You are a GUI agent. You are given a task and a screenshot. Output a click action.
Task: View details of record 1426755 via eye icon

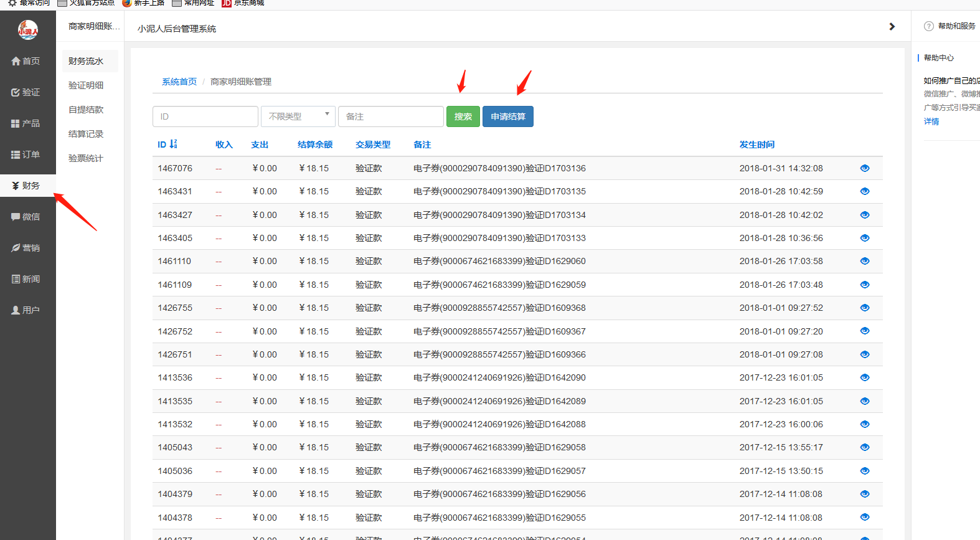864,308
